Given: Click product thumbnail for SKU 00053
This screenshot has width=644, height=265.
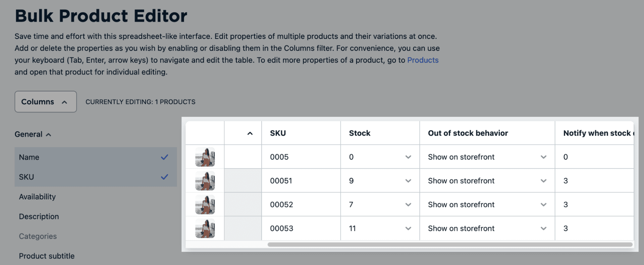Looking at the screenshot, I should [205, 228].
